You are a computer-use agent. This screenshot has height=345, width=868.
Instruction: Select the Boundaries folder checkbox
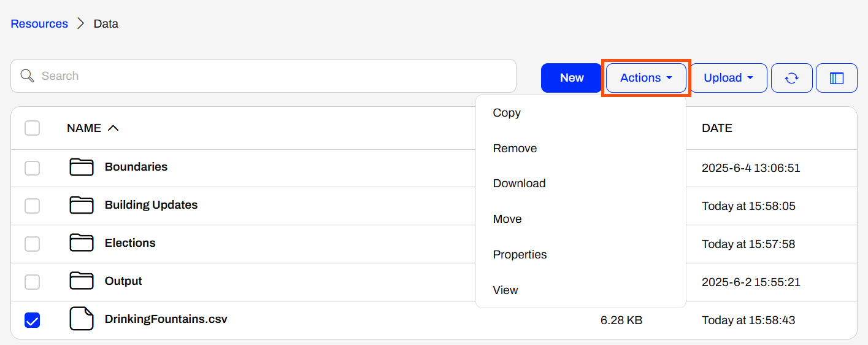[32, 168]
